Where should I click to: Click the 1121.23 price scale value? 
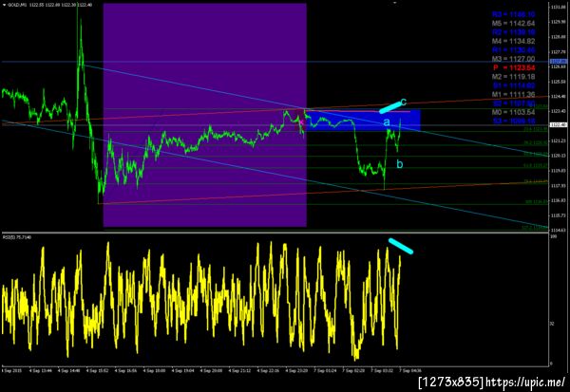pos(558,140)
